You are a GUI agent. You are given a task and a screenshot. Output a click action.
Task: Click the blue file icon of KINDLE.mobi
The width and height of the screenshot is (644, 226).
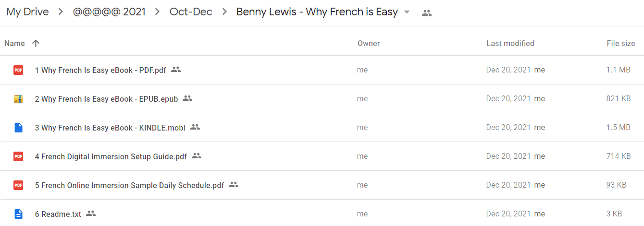coord(18,128)
